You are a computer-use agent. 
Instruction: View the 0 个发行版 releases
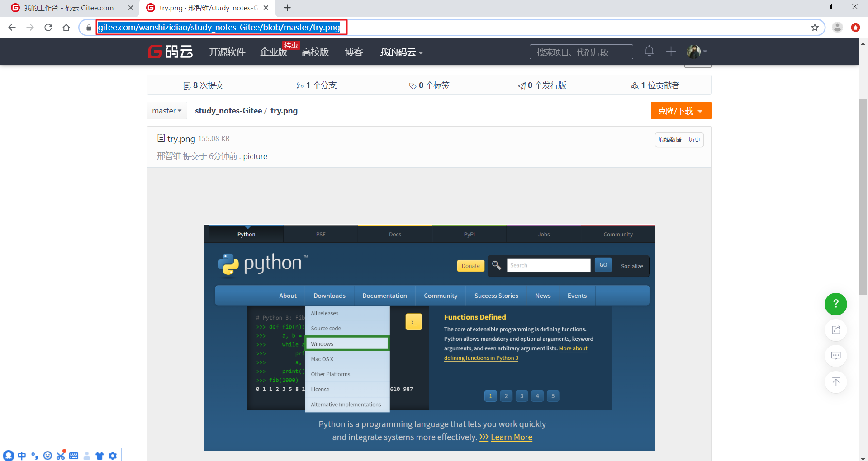pos(542,85)
